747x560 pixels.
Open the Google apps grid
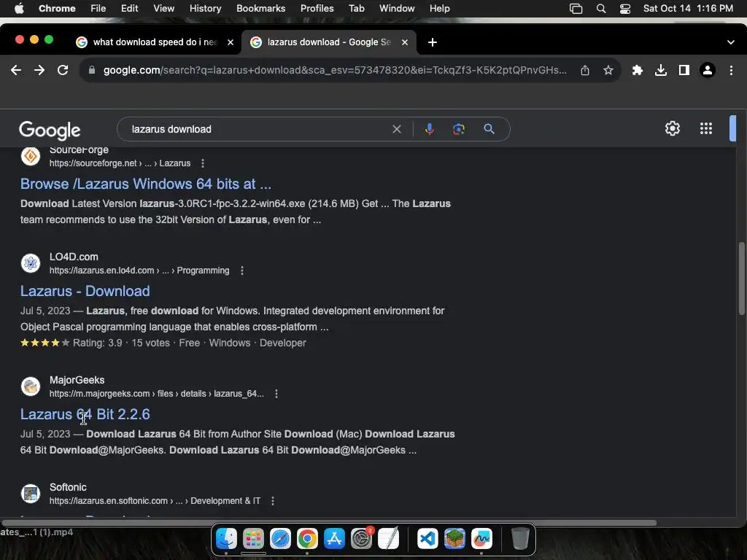click(706, 128)
